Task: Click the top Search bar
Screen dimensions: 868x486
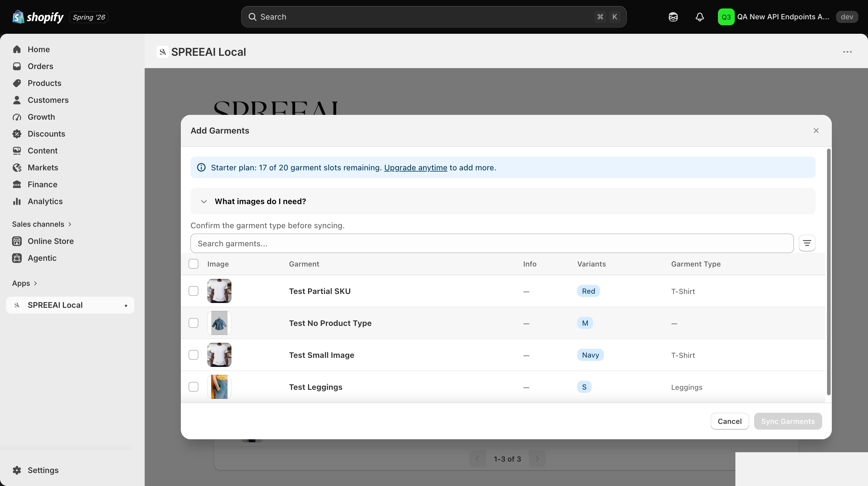Action: point(434,17)
